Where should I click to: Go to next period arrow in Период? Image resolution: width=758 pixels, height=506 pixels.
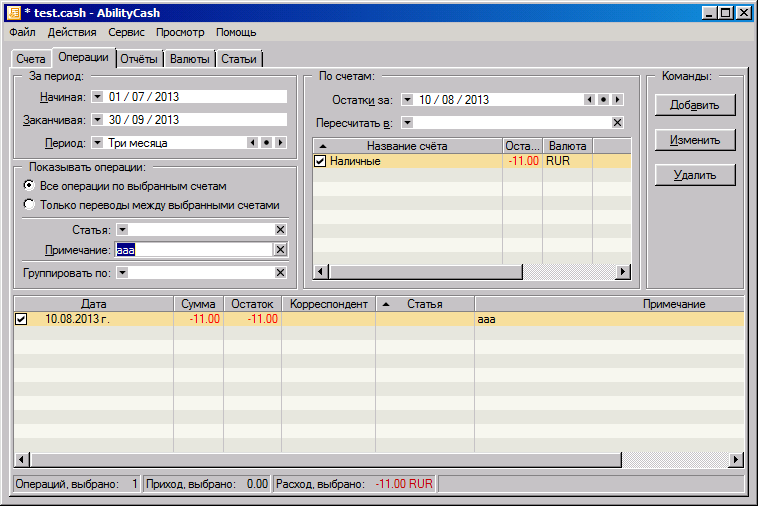[x=280, y=143]
